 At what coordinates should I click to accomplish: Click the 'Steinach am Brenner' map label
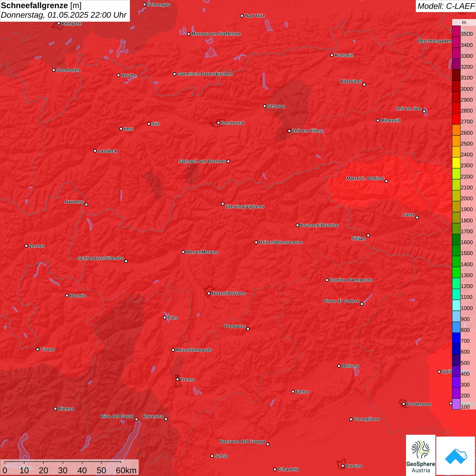point(202,161)
